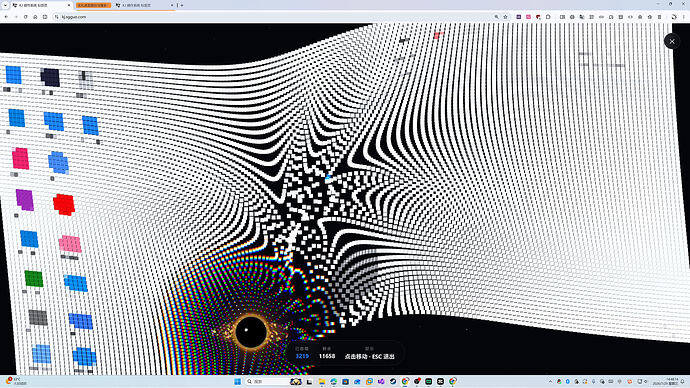The image size is (690, 388).
Task: Click the dark navy app icon
Action: click(50, 77)
